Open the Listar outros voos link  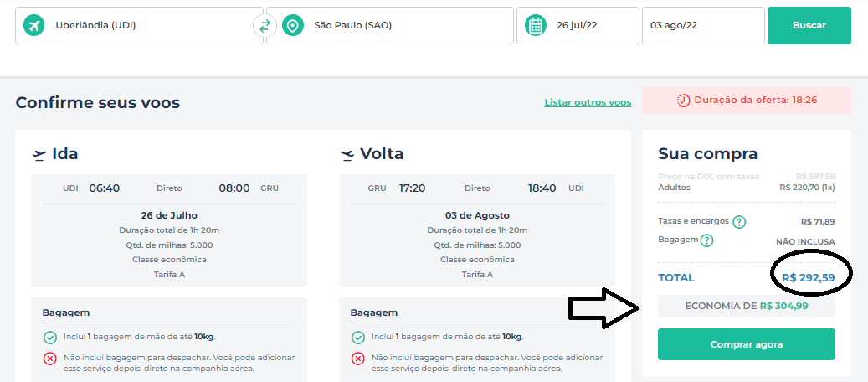[x=588, y=102]
